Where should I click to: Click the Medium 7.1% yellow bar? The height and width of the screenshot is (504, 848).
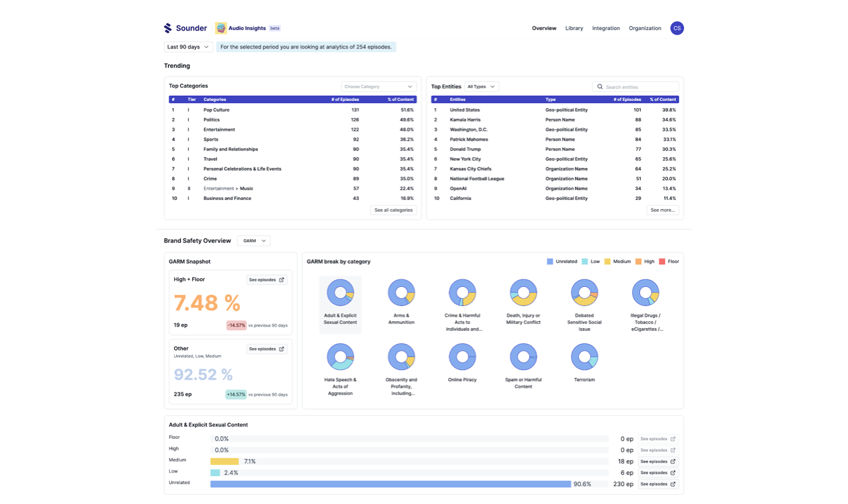(x=225, y=462)
